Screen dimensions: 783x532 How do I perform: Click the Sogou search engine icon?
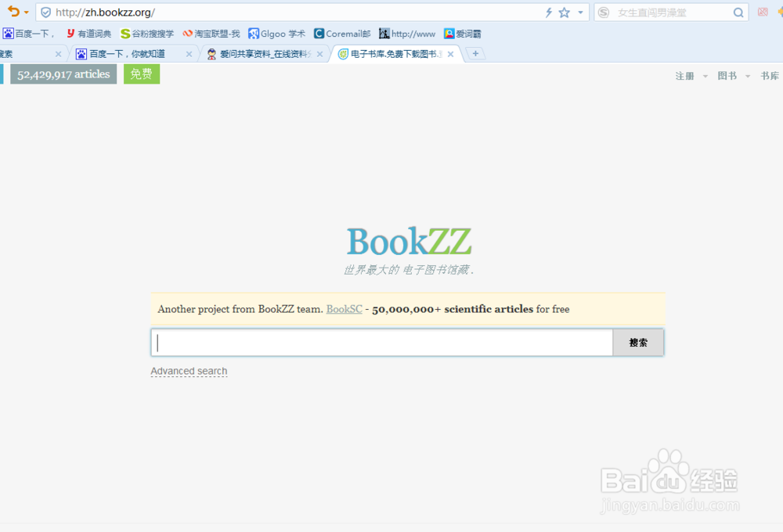click(604, 13)
